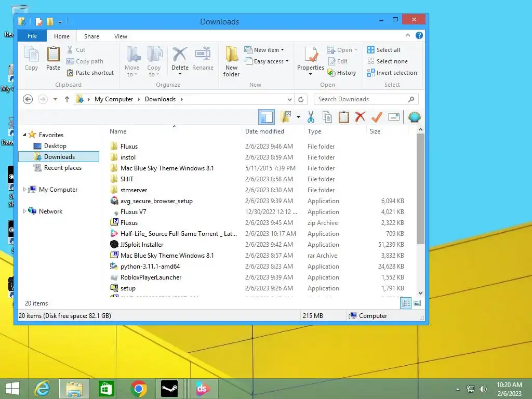This screenshot has height=399, width=532.
Task: Open Steam from the taskbar
Action: click(x=169, y=389)
